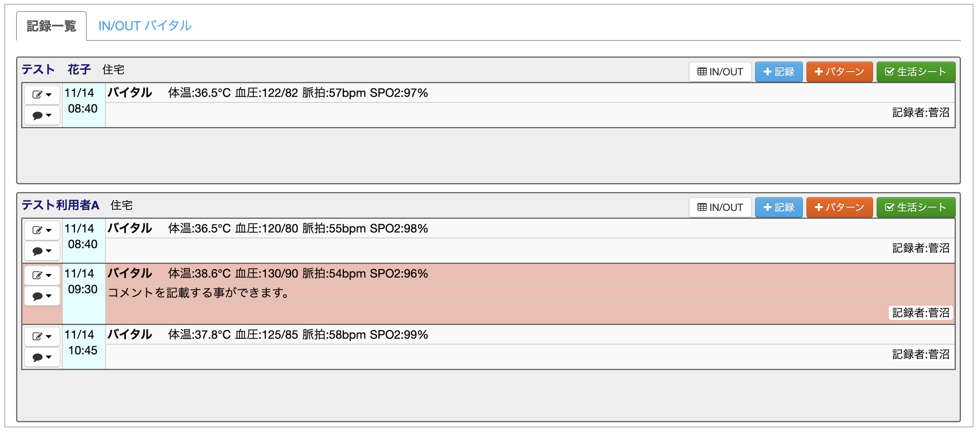Select the 記録一覧 tab

pyautogui.click(x=51, y=26)
